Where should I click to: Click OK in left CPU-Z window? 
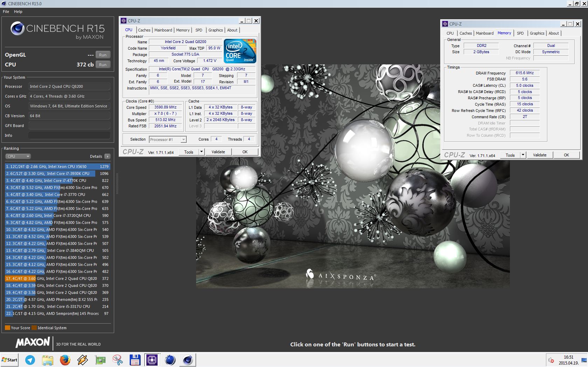point(245,152)
